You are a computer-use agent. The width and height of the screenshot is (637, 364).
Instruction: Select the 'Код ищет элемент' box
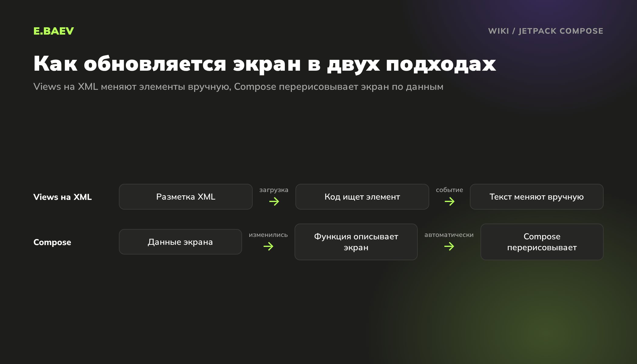tap(362, 197)
